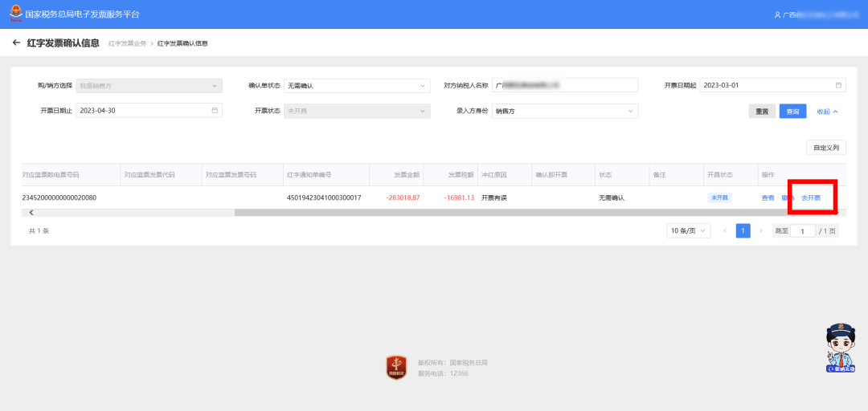Open the 确认单状态 dropdown showing 无需确认
The height and width of the screenshot is (411, 868).
[x=357, y=86]
